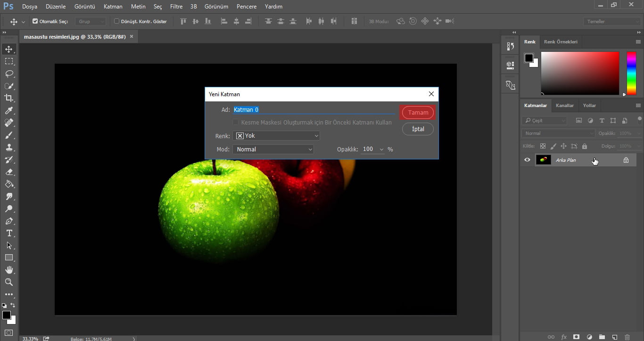
Task: Switch to the Kanallar tab
Action: click(565, 105)
